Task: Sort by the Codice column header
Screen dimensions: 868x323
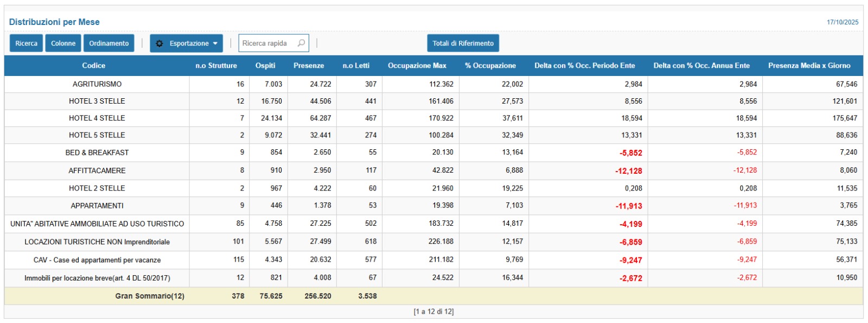Action: (x=93, y=66)
